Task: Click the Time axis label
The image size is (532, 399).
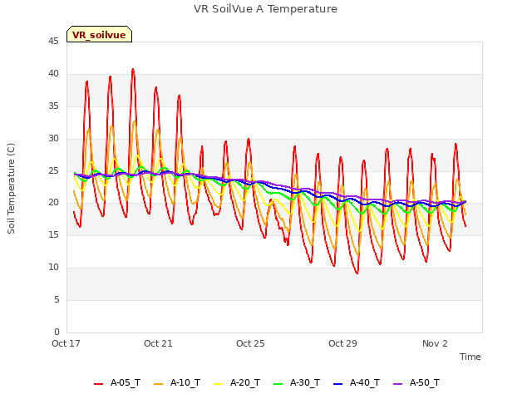Action: (x=470, y=357)
